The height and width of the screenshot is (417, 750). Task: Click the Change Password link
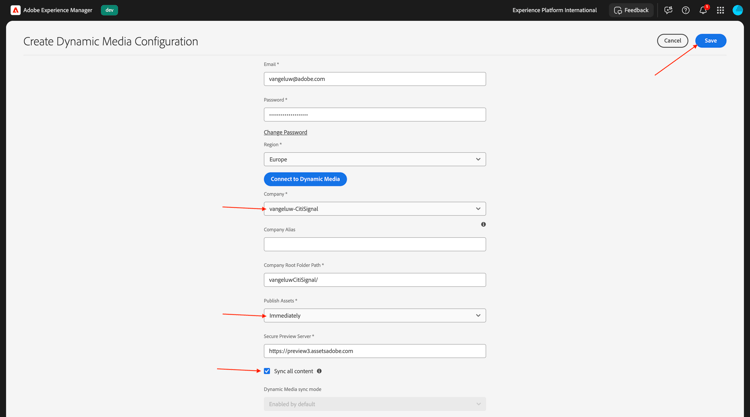coord(285,132)
